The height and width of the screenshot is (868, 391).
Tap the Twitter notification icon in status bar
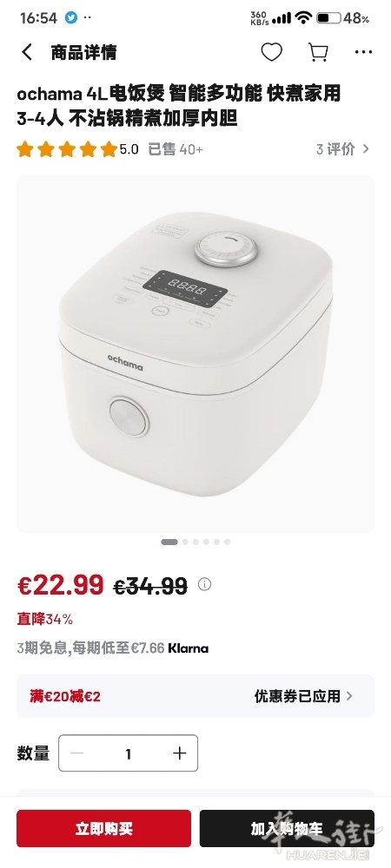click(71, 17)
